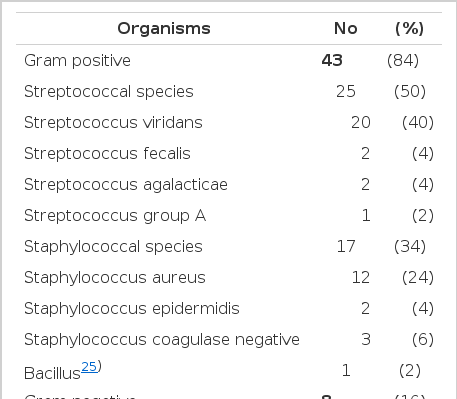Click Staphylococcus epidermidis row text
The image size is (457, 399).
point(132,308)
